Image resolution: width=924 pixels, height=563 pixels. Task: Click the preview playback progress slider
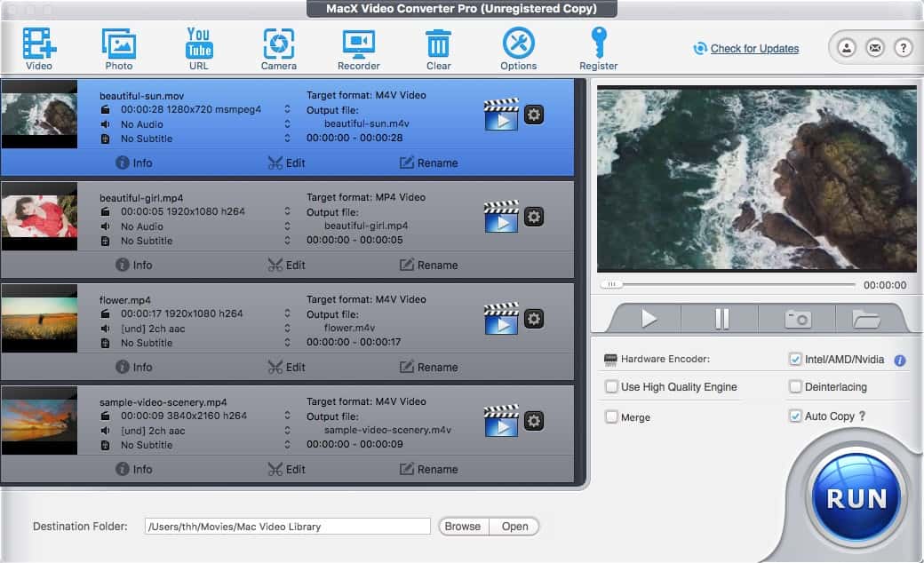click(729, 285)
